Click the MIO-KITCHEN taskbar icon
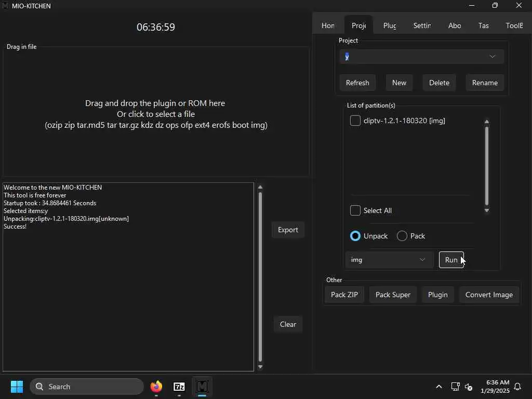Viewport: 532px width, 399px height. click(202, 387)
